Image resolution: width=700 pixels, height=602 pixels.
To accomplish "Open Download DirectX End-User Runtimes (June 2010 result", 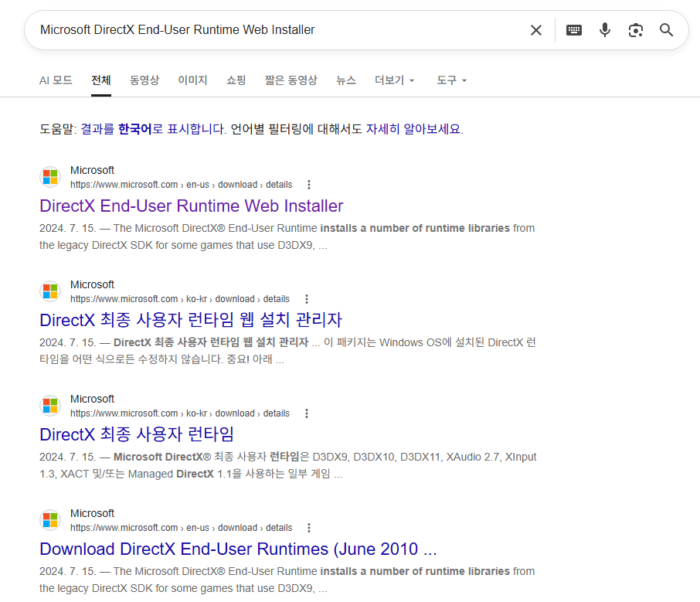I will coord(238,549).
